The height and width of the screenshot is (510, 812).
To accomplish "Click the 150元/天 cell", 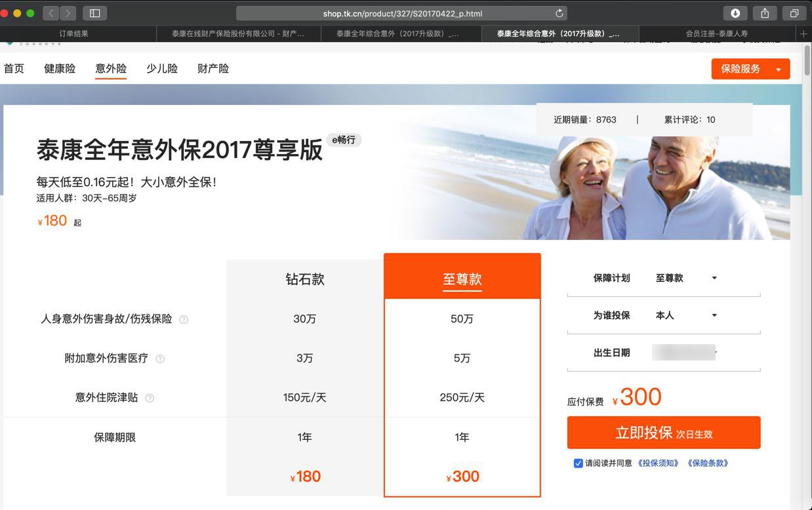I will 305,398.
